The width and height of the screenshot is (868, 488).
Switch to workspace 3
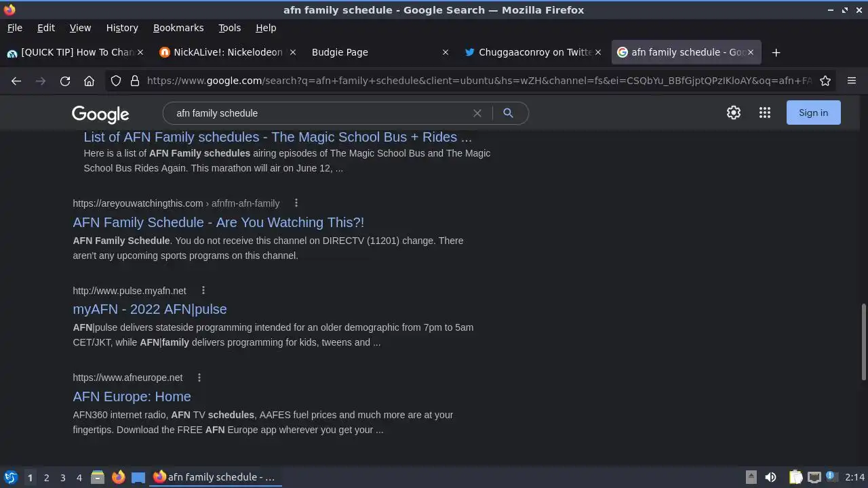tap(62, 478)
